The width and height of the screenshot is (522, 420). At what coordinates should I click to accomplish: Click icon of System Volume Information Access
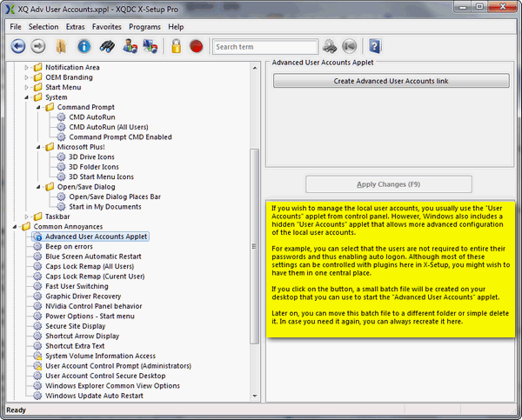pos(37,356)
